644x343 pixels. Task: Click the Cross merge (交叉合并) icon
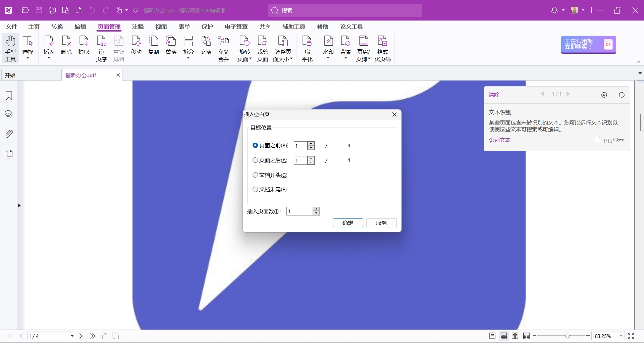(x=223, y=48)
